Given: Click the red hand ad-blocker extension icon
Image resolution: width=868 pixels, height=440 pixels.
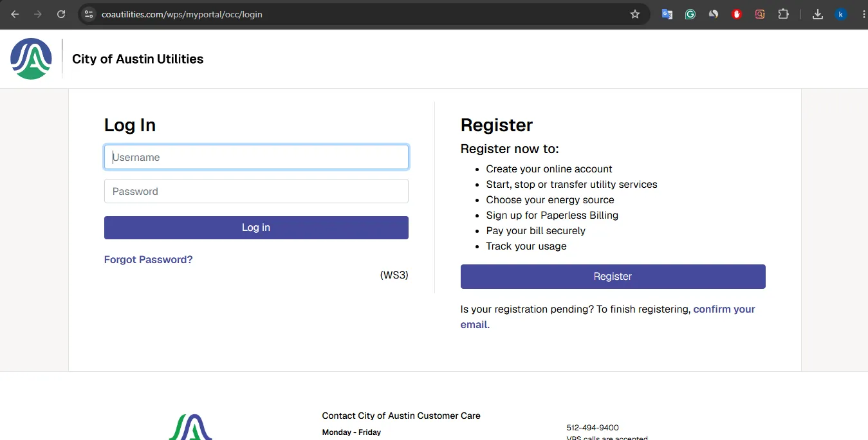Looking at the screenshot, I should pos(737,14).
